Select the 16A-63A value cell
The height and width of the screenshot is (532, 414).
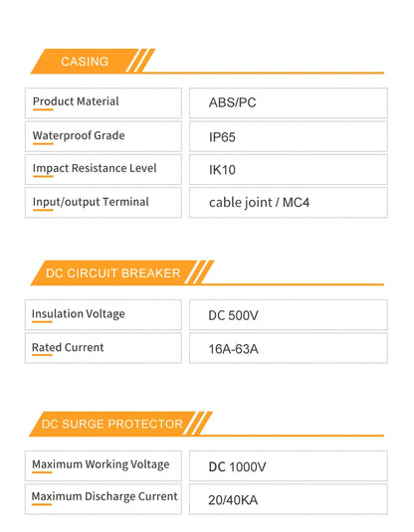(x=289, y=348)
